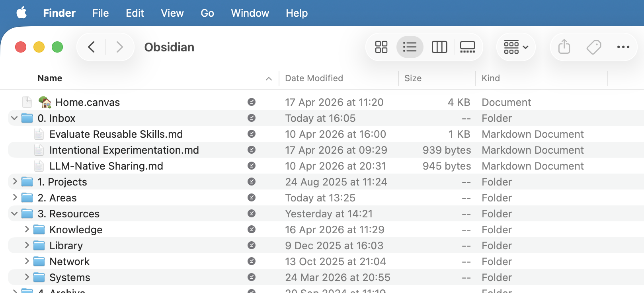Open the Finder menu

coord(59,13)
